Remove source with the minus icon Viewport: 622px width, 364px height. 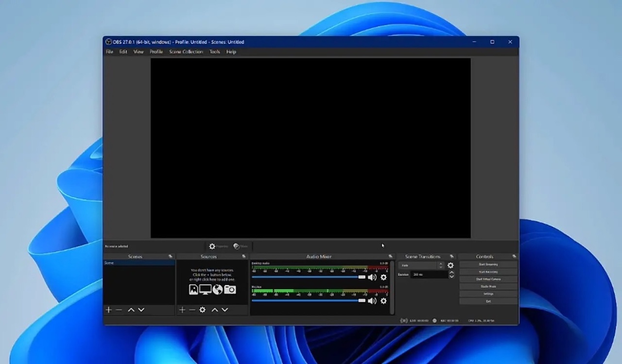192,310
